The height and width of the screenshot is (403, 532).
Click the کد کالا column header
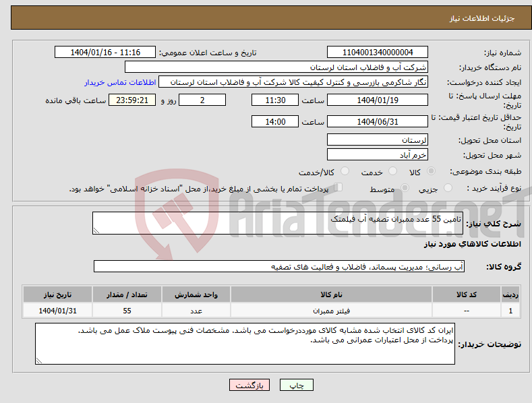[x=467, y=294]
